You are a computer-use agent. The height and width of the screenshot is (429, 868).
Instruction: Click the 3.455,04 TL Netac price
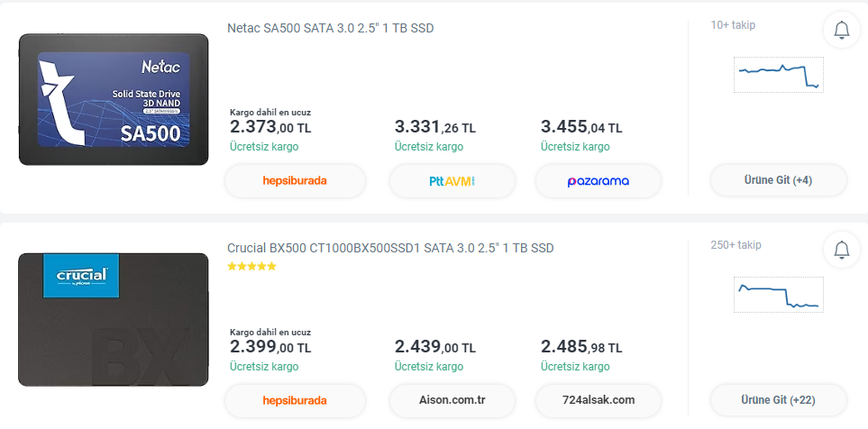pos(581,127)
